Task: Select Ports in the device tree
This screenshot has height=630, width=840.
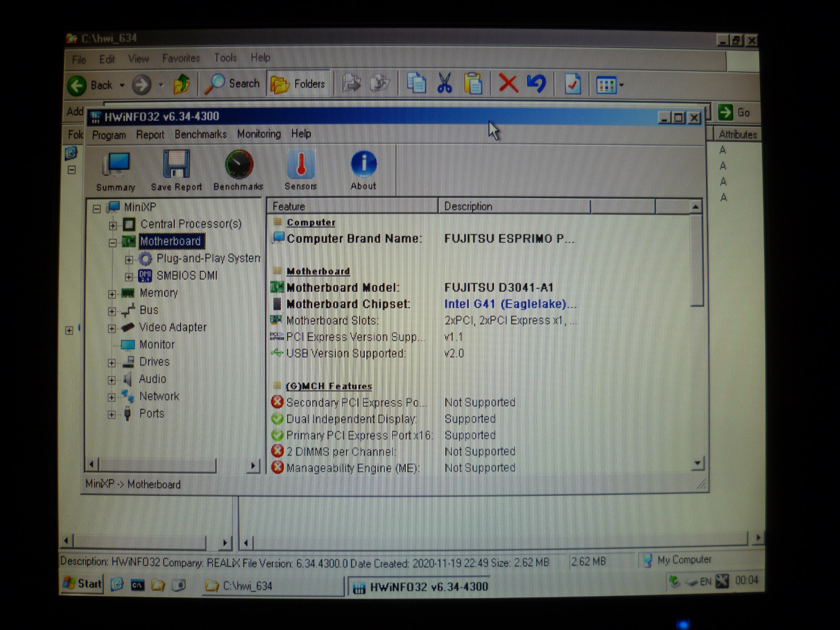Action: point(152,414)
